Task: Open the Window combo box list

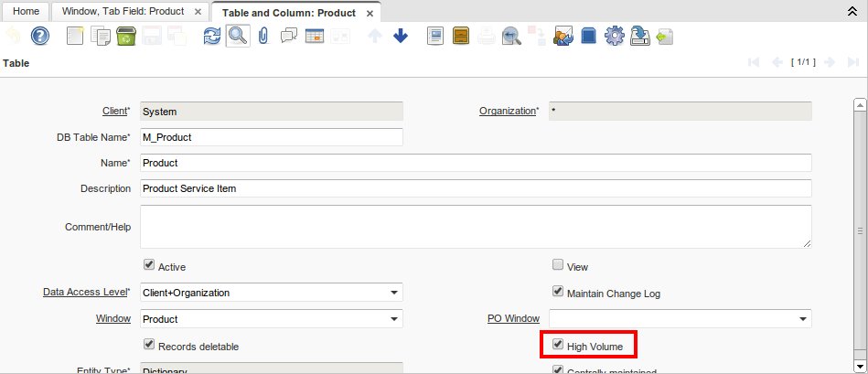Action: coord(393,319)
